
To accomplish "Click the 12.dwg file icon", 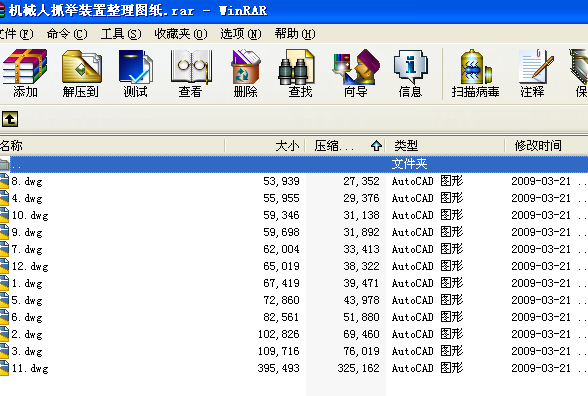I will click(4, 266).
